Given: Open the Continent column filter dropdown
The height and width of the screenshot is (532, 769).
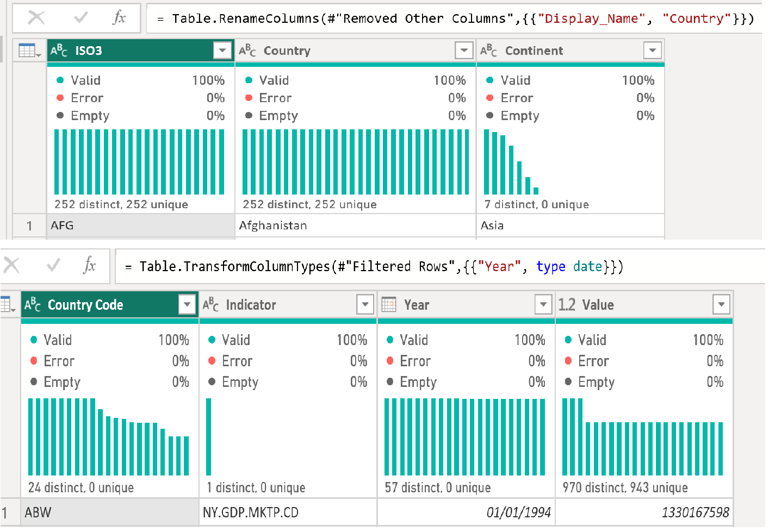Looking at the screenshot, I should (x=652, y=51).
